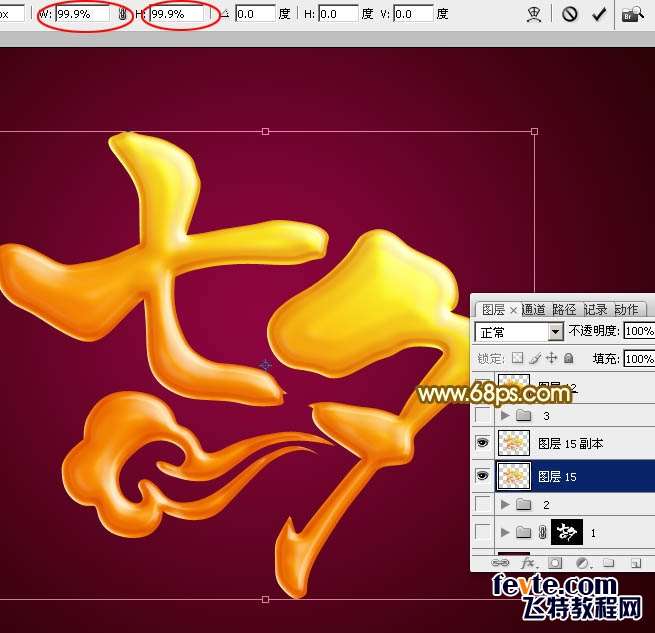Switch to warp mode icon
655x633 pixels.
534,15
